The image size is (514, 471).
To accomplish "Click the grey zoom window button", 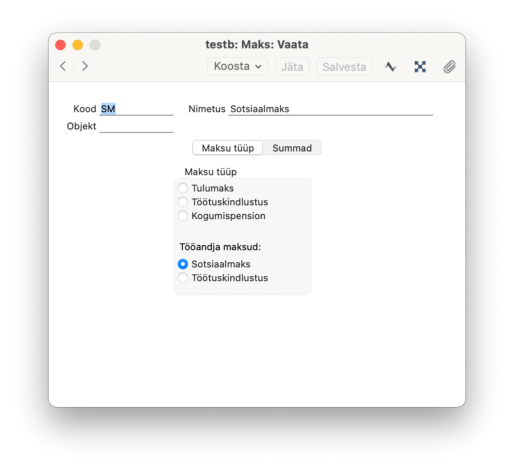I will click(x=95, y=45).
